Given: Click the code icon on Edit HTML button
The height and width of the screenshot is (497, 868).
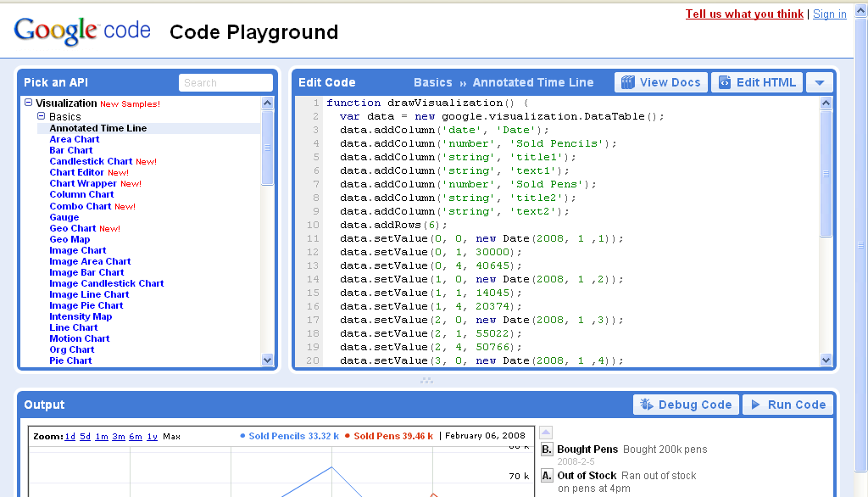Looking at the screenshot, I should click(726, 81).
